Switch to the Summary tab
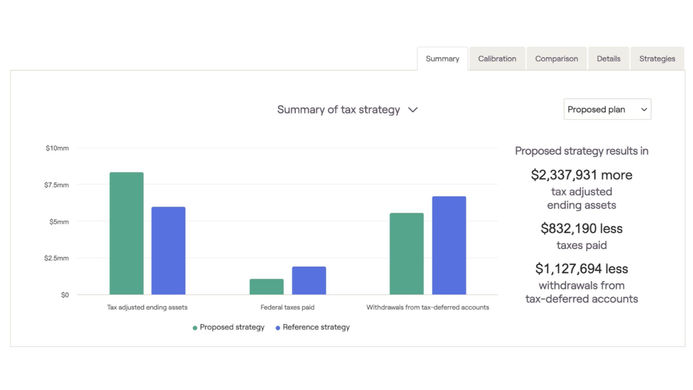 point(442,59)
